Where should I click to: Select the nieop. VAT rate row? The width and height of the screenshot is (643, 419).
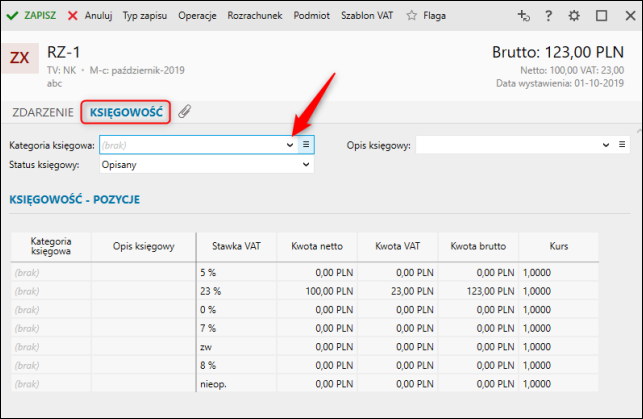pos(305,384)
